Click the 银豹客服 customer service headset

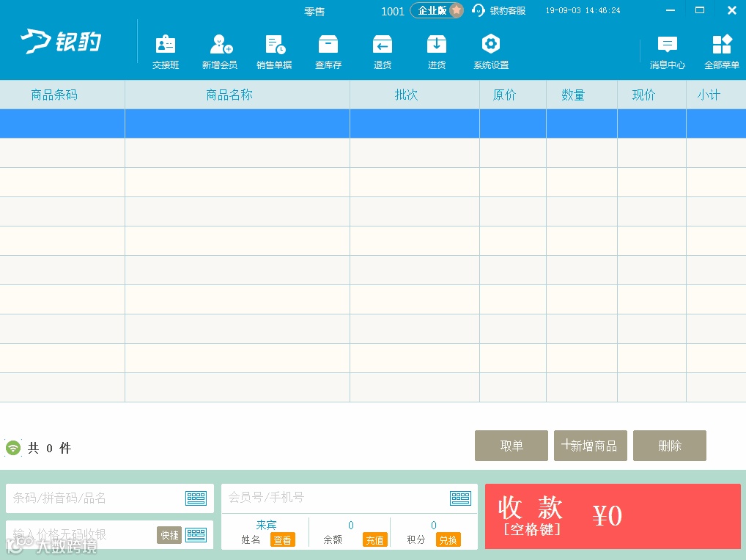click(x=499, y=10)
